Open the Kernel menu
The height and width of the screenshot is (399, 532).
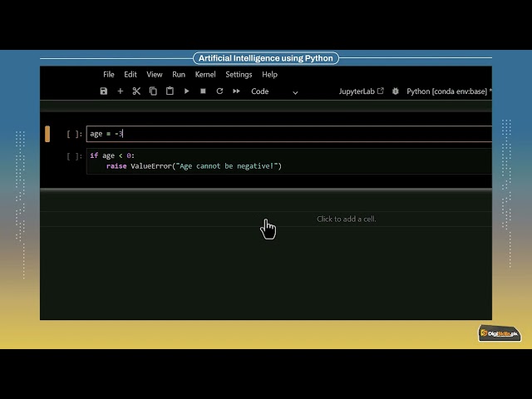205,74
